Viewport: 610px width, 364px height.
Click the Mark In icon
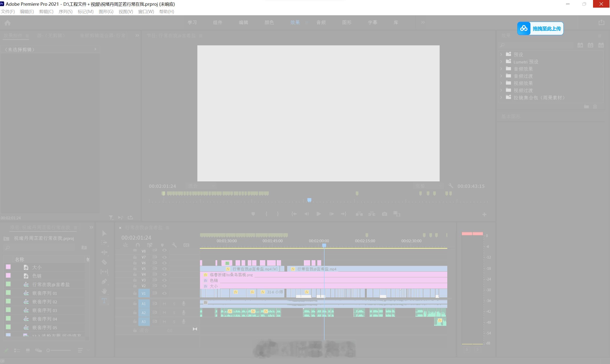point(266,214)
